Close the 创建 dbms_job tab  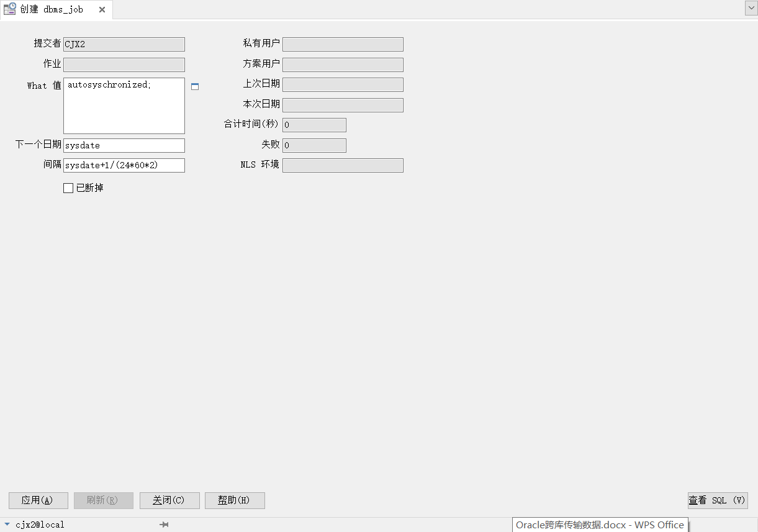[102, 10]
